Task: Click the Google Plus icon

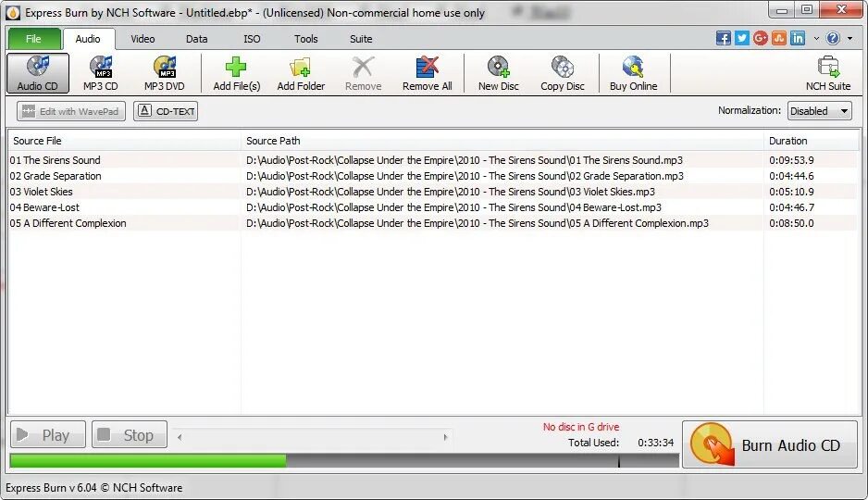Action: 761,38
